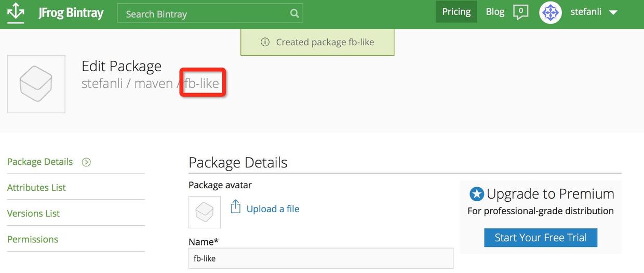Expand the stefanli user dropdown arrow
Screen dimensions: 644x273
point(613,12)
